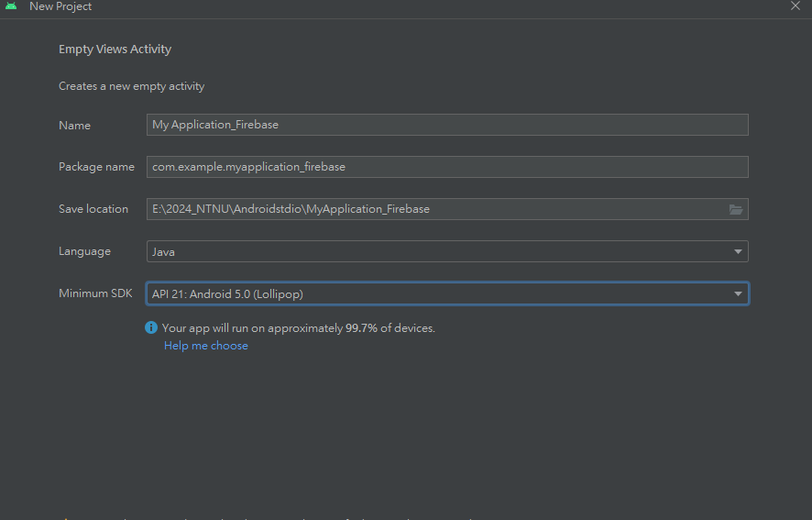This screenshot has height=520, width=812.
Task: Click the 99.7% of devices message
Action: point(298,327)
